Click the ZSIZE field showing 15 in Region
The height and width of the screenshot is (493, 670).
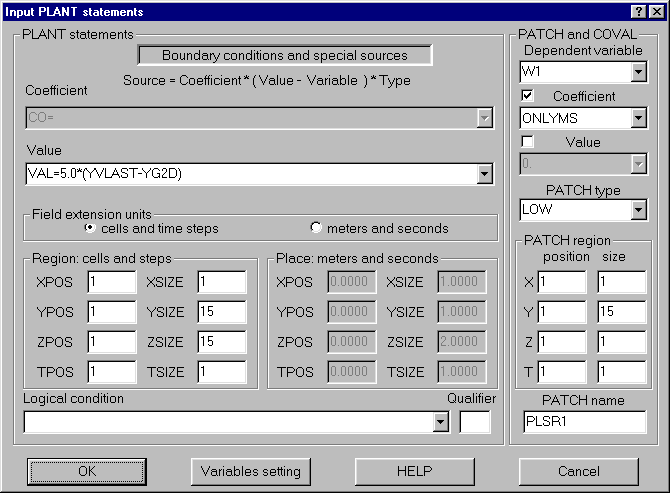pyautogui.click(x=222, y=342)
